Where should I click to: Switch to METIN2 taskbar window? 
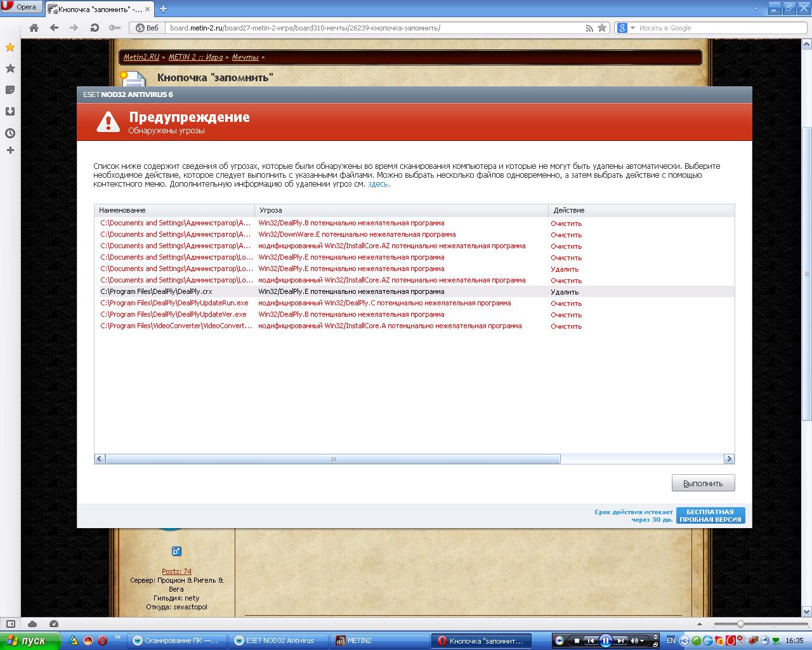coord(379,640)
